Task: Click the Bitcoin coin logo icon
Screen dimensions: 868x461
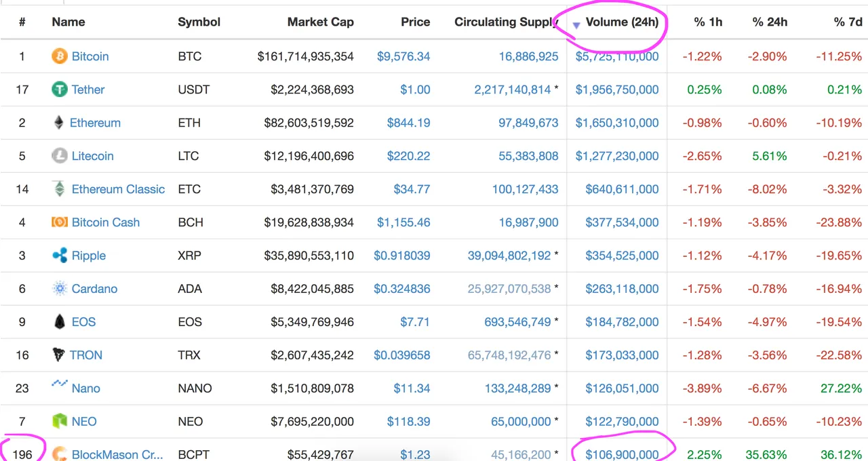Action: click(x=60, y=56)
